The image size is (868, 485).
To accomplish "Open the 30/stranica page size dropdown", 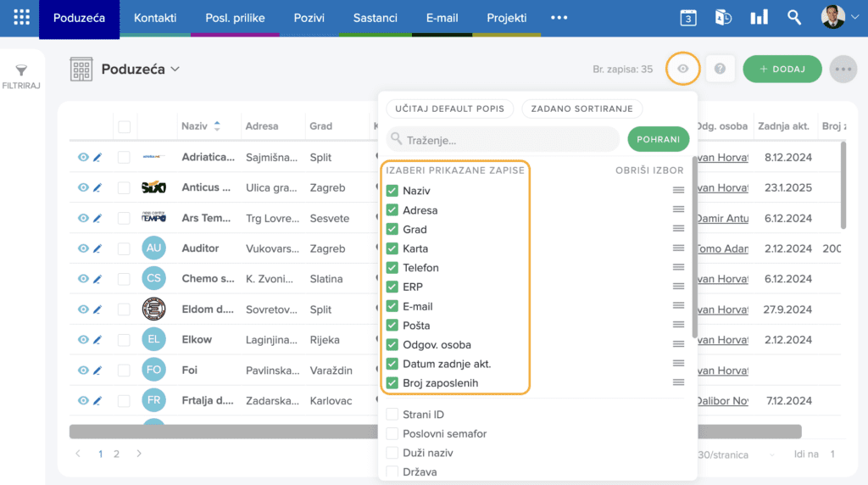I will point(735,454).
